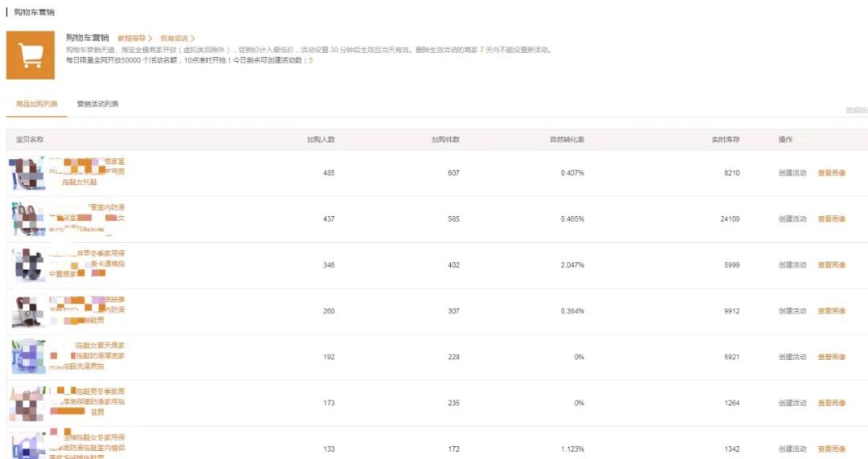868x459 pixels.
Task: Select the 485 加购人数 value
Action: (x=329, y=173)
